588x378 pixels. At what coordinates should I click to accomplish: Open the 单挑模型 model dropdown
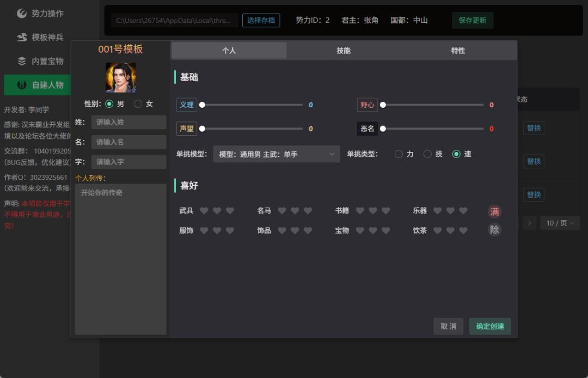(277, 154)
